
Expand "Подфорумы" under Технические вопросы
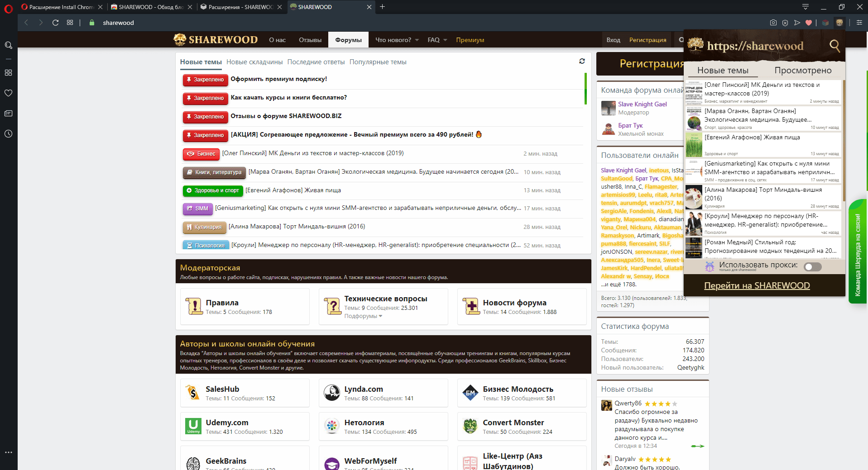(363, 316)
